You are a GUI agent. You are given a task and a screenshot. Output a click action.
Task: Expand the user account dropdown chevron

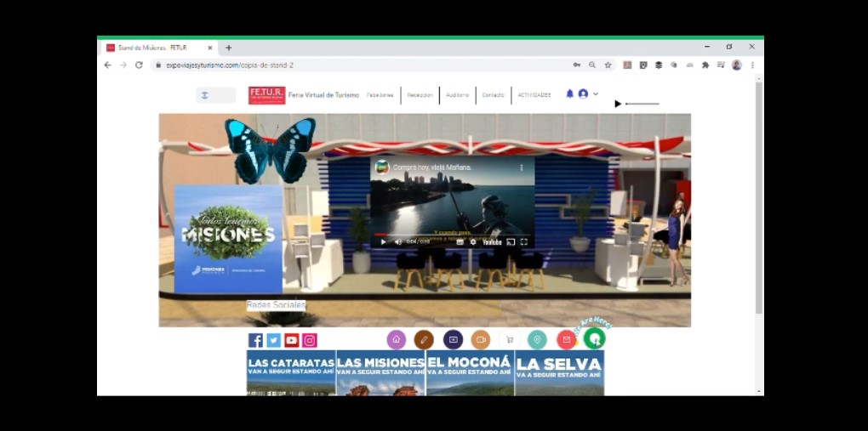[596, 94]
